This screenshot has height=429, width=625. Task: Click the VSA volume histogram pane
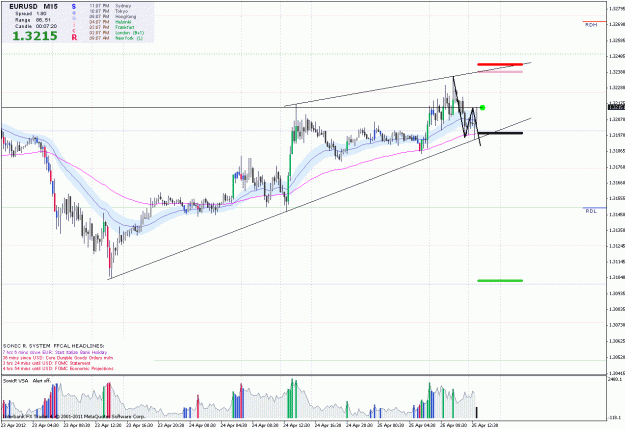(303, 398)
